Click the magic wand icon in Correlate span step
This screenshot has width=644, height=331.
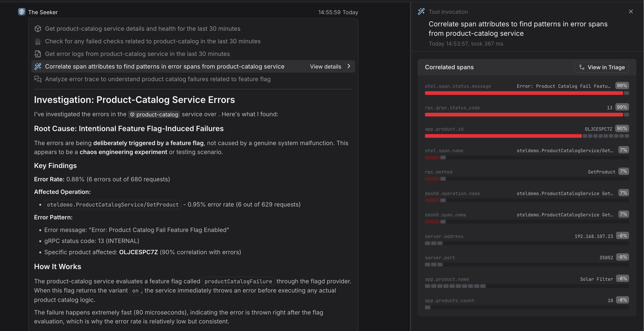point(38,66)
